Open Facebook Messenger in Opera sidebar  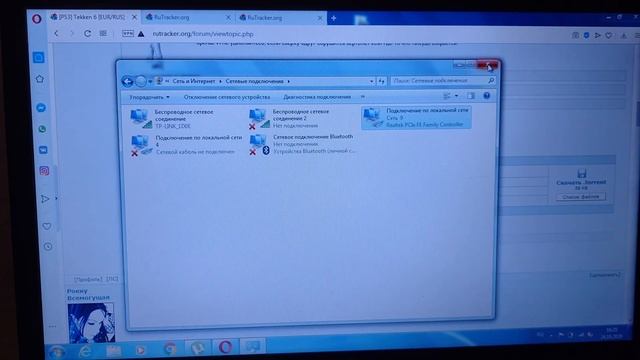pyautogui.click(x=41, y=108)
